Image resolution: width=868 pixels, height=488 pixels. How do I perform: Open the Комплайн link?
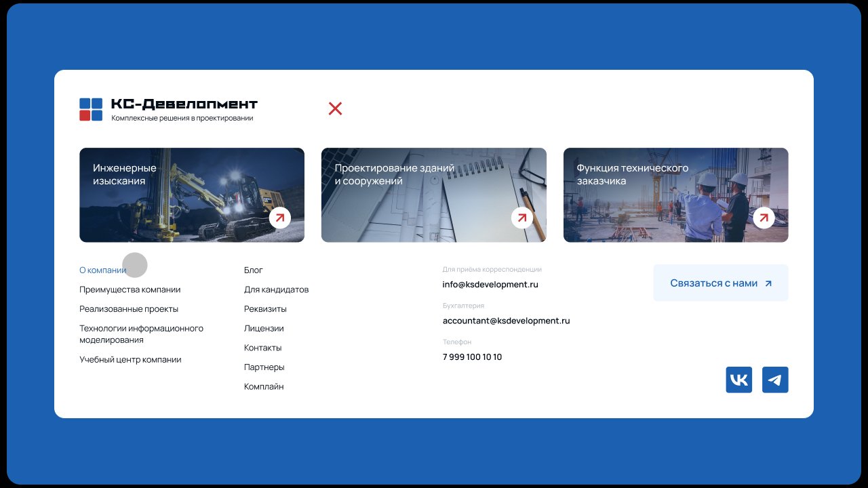pos(264,387)
